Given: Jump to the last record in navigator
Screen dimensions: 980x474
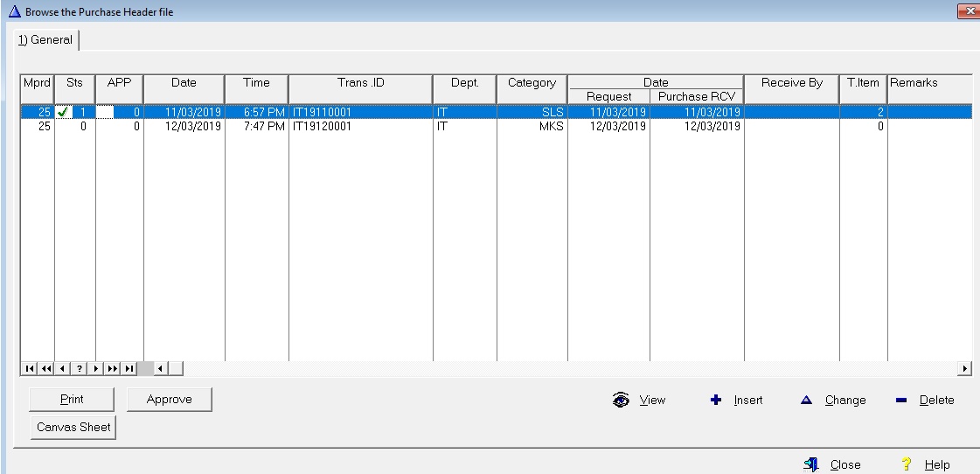Looking at the screenshot, I should [129, 369].
